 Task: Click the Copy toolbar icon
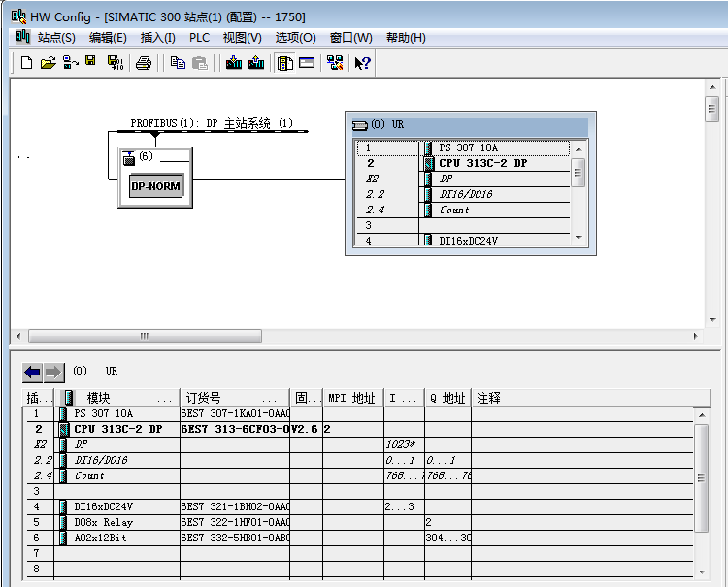coord(178,63)
